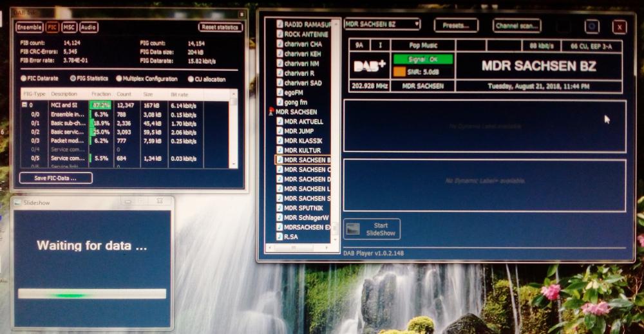Click the orange SNR color indicator
Image resolution: width=644 pixels, height=334 pixels.
tap(399, 72)
